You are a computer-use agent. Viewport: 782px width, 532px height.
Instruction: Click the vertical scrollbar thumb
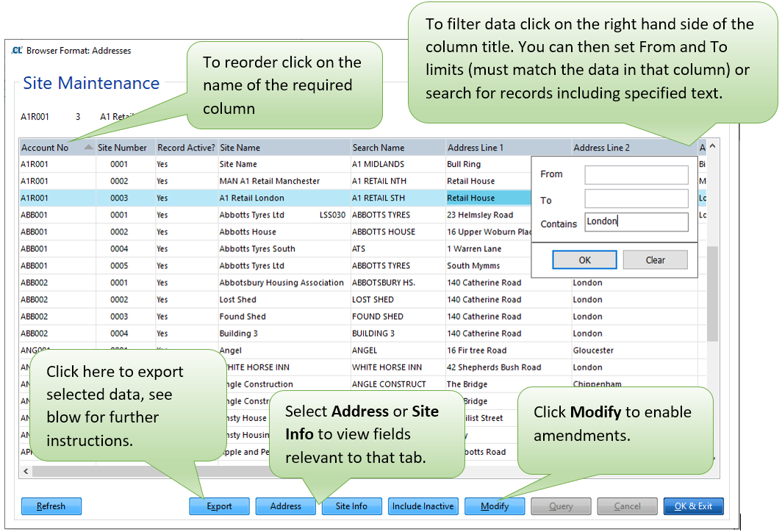[x=713, y=293]
